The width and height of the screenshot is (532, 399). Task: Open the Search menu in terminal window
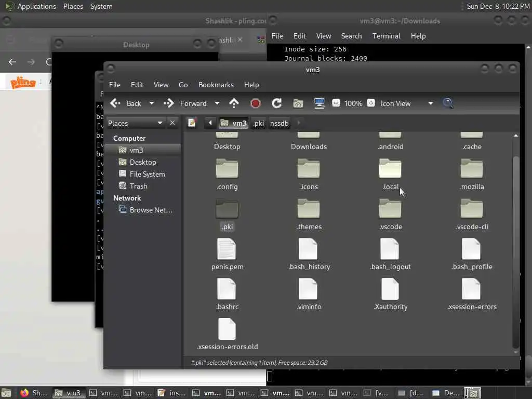[351, 36]
